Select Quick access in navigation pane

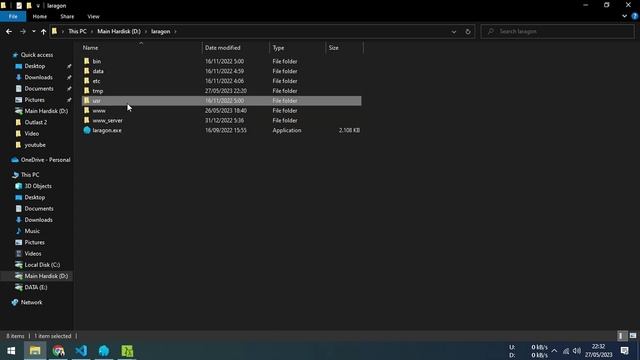[37, 55]
